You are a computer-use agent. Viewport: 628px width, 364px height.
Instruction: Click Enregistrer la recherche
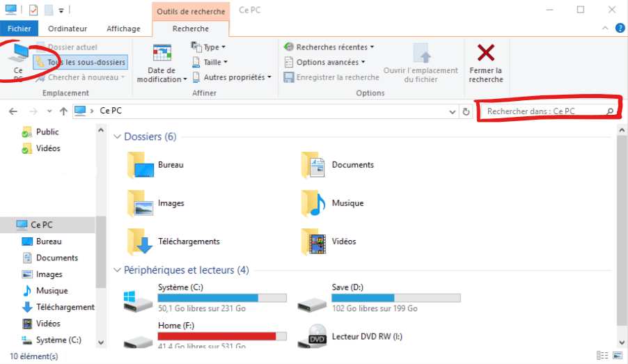tap(331, 77)
